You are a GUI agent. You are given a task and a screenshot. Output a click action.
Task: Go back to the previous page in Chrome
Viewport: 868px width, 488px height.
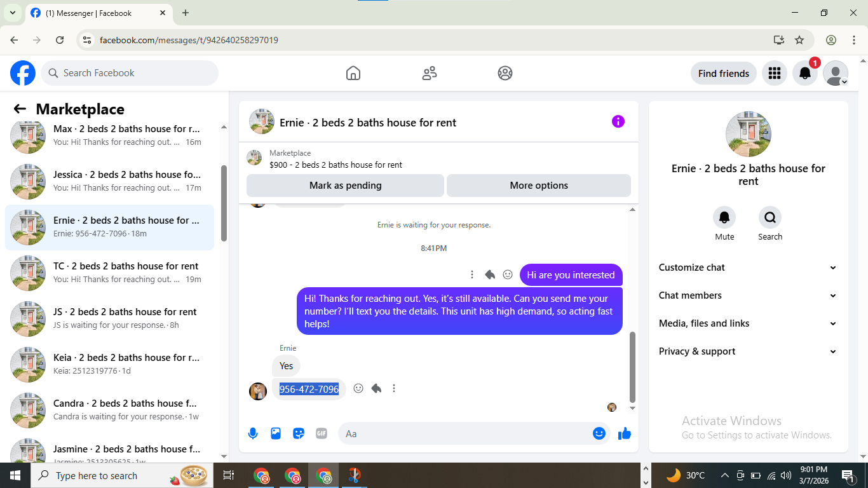click(14, 40)
